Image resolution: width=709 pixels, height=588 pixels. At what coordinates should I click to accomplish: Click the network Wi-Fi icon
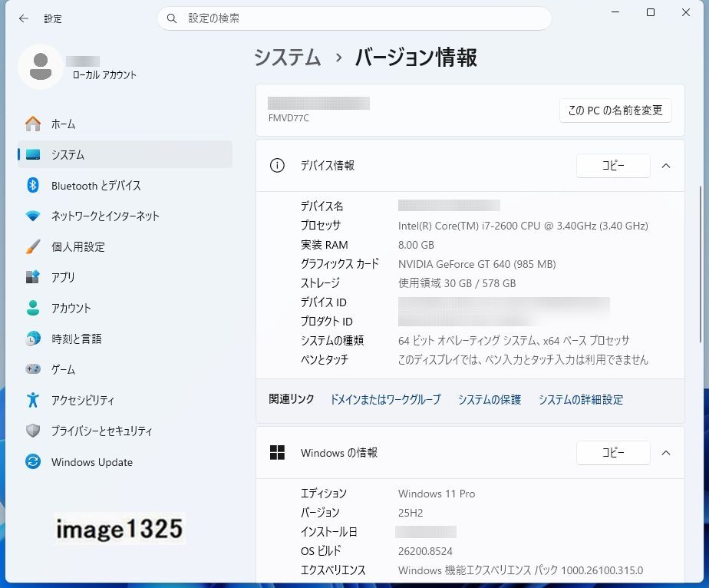(33, 216)
